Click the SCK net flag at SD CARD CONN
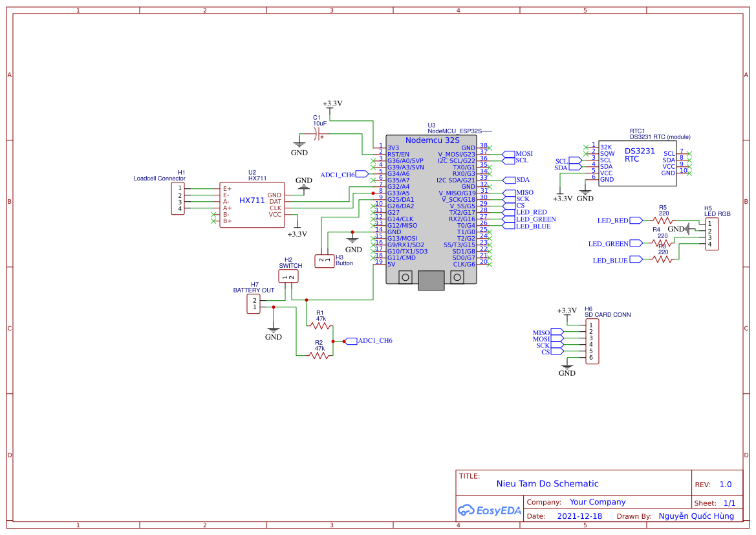The width and height of the screenshot is (756, 535). tap(550, 345)
